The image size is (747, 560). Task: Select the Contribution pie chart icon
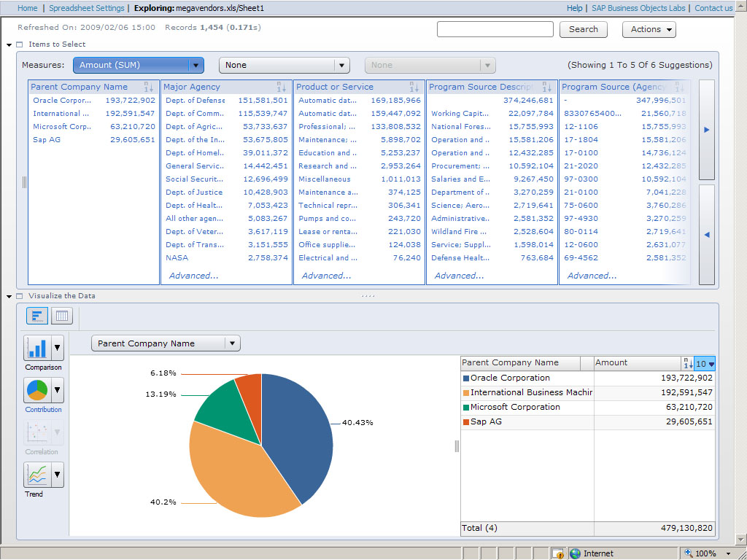point(36,391)
